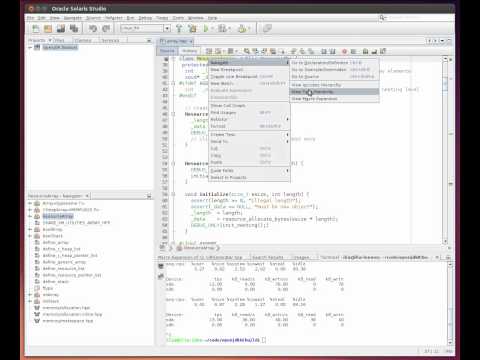Choose Select in Projects from context menu
Image resolution: width=480 pixels, height=360 pixels.
[x=249, y=178]
